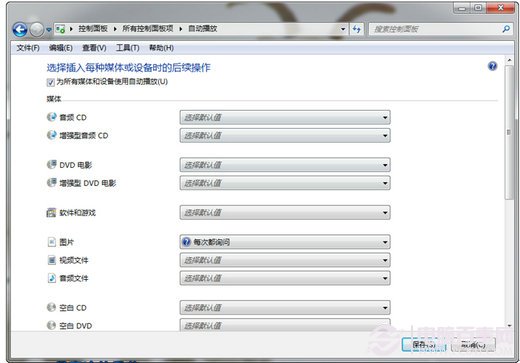Image resolution: width=520 pixels, height=363 pixels.
Task: Click the 视频文件 label
Action: (74, 260)
